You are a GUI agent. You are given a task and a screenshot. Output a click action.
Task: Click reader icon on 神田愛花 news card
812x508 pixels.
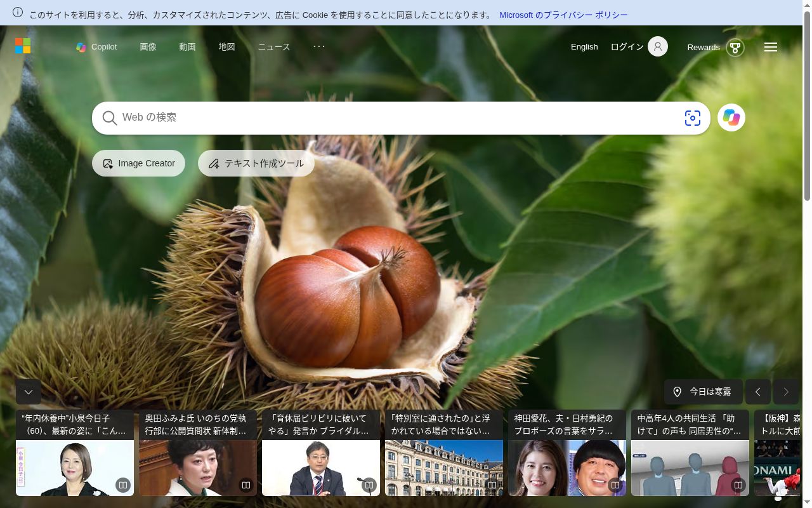coord(615,485)
